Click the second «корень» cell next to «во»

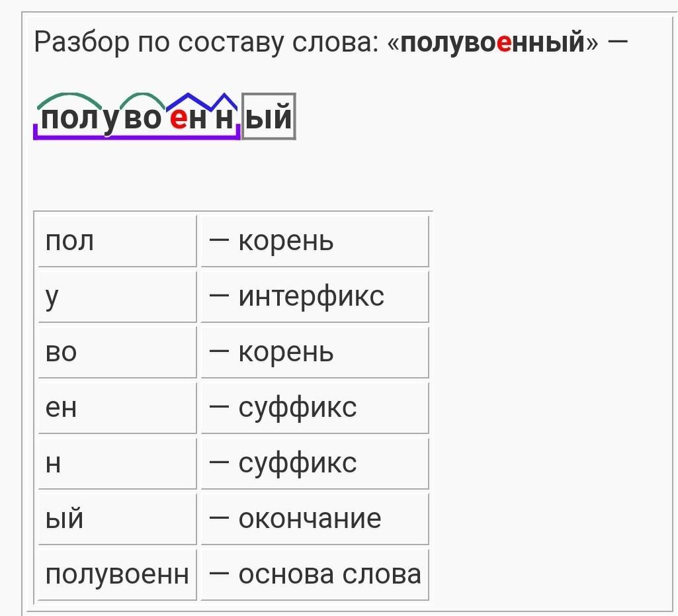(x=315, y=352)
